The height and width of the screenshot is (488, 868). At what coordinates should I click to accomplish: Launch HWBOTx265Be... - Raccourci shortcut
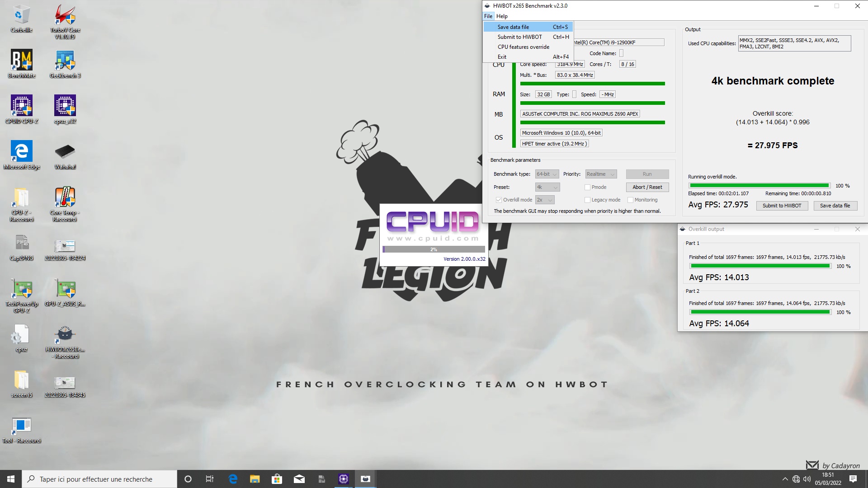click(x=65, y=341)
